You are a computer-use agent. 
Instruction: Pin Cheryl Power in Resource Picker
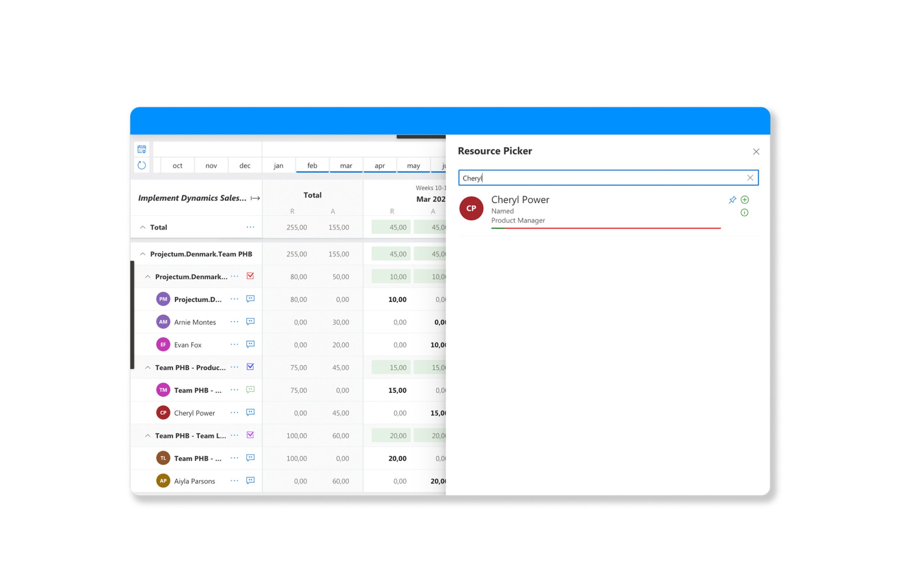point(732,200)
